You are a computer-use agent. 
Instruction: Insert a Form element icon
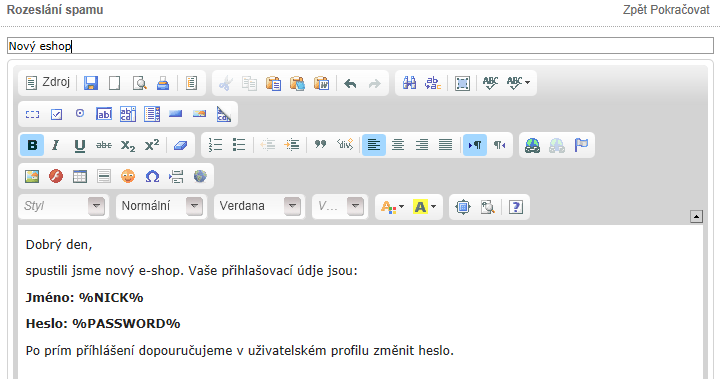[32, 114]
